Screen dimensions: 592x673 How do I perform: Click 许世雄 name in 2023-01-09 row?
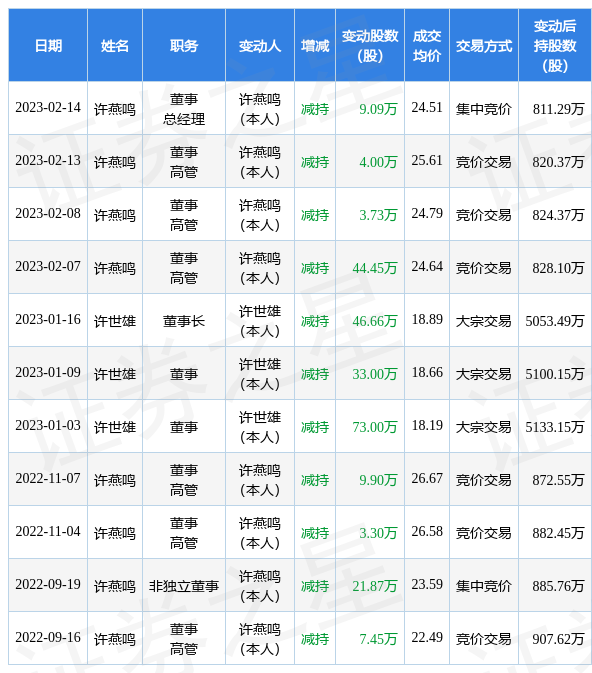click(115, 374)
